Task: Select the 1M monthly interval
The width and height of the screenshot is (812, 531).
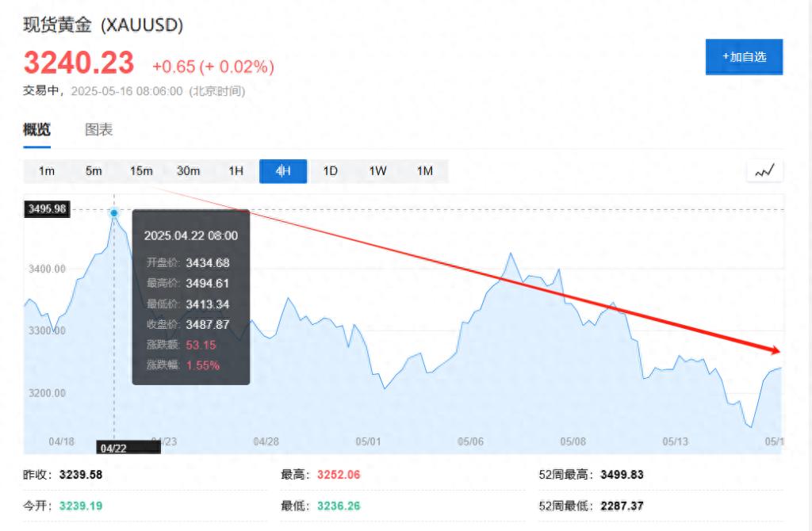Action: pyautogui.click(x=425, y=170)
